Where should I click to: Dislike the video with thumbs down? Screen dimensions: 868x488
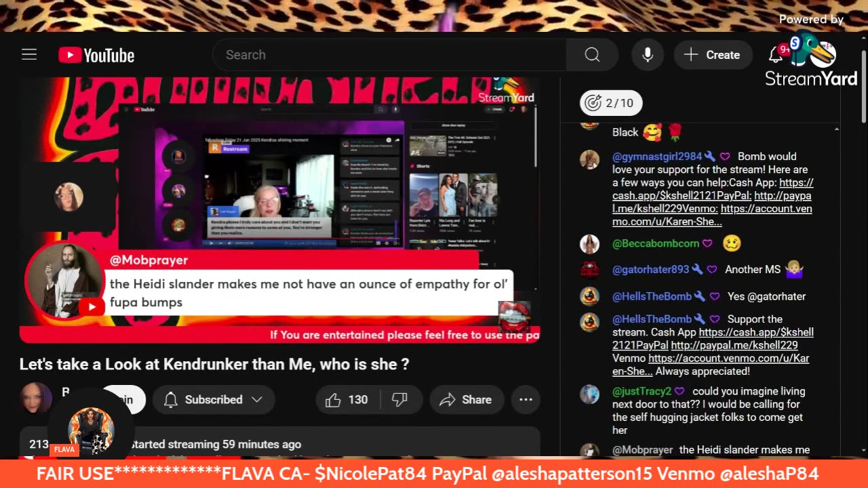click(400, 400)
